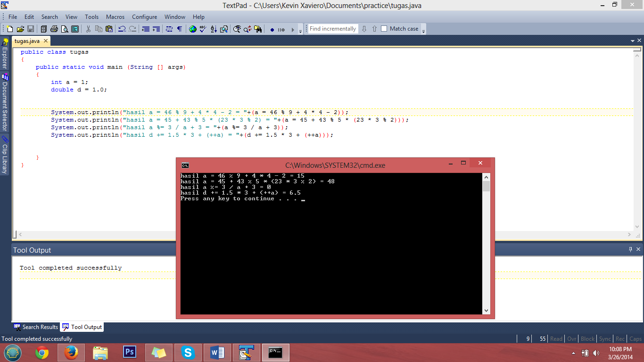Open the Window menu

tap(175, 16)
